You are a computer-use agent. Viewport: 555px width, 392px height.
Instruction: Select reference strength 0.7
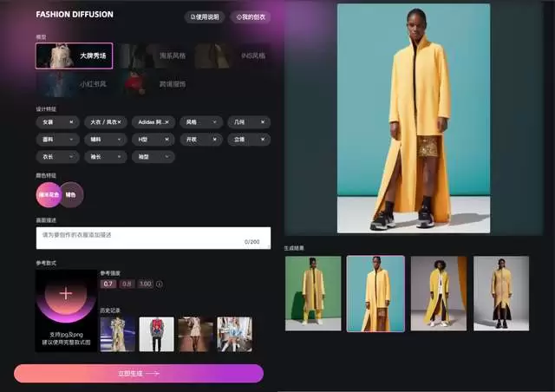(108, 284)
